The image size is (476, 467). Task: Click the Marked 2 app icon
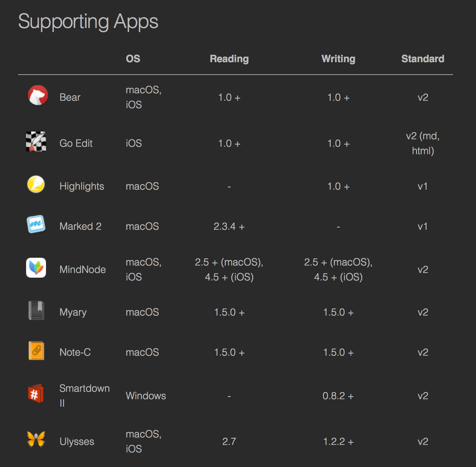pyautogui.click(x=36, y=224)
